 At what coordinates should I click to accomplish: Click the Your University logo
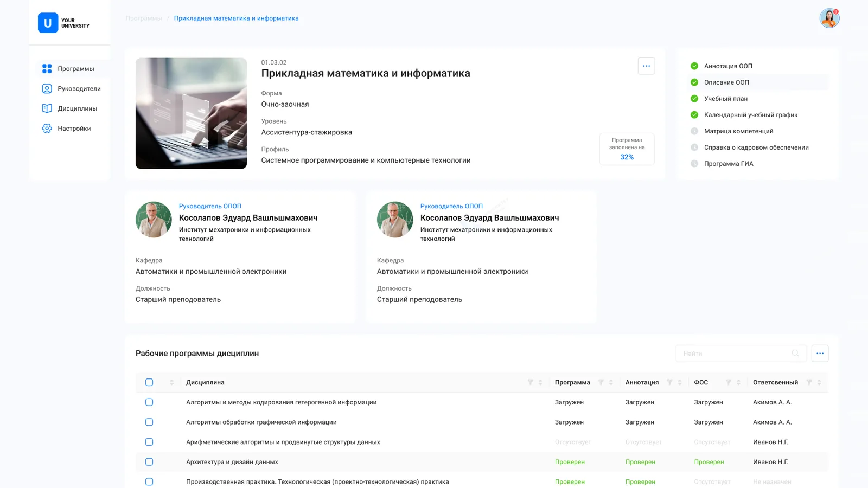point(64,23)
